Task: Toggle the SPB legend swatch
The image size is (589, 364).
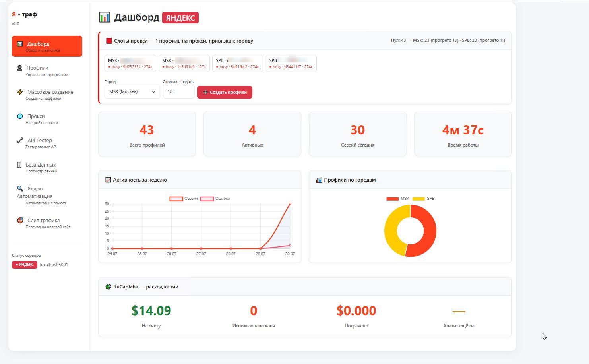Action: coord(418,199)
